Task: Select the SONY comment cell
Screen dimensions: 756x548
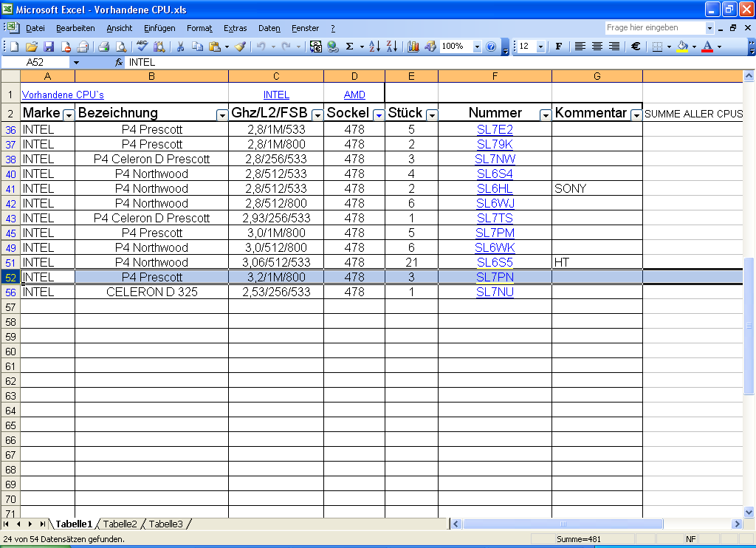Action: tap(597, 188)
